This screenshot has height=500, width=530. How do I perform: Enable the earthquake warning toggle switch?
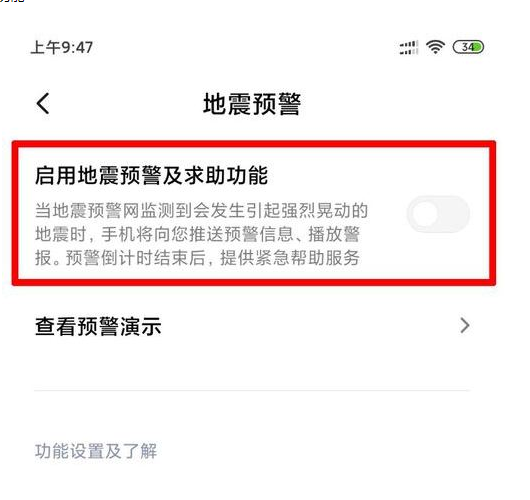pyautogui.click(x=438, y=214)
